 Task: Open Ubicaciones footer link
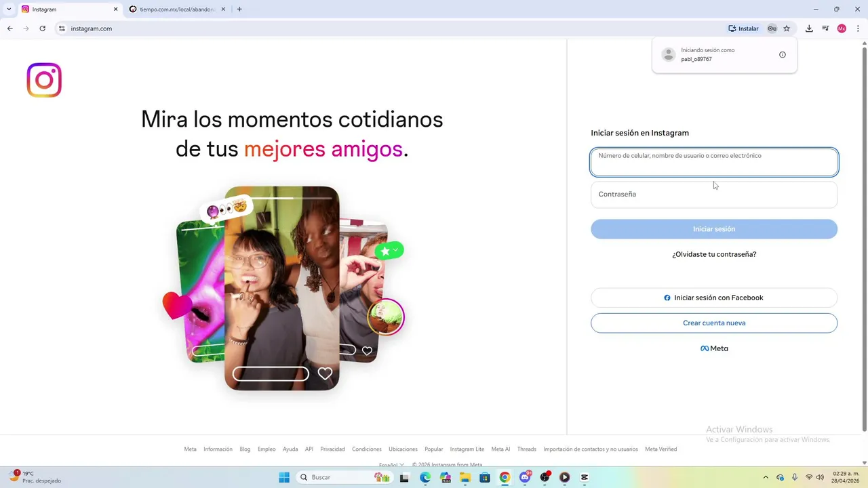pos(403,449)
